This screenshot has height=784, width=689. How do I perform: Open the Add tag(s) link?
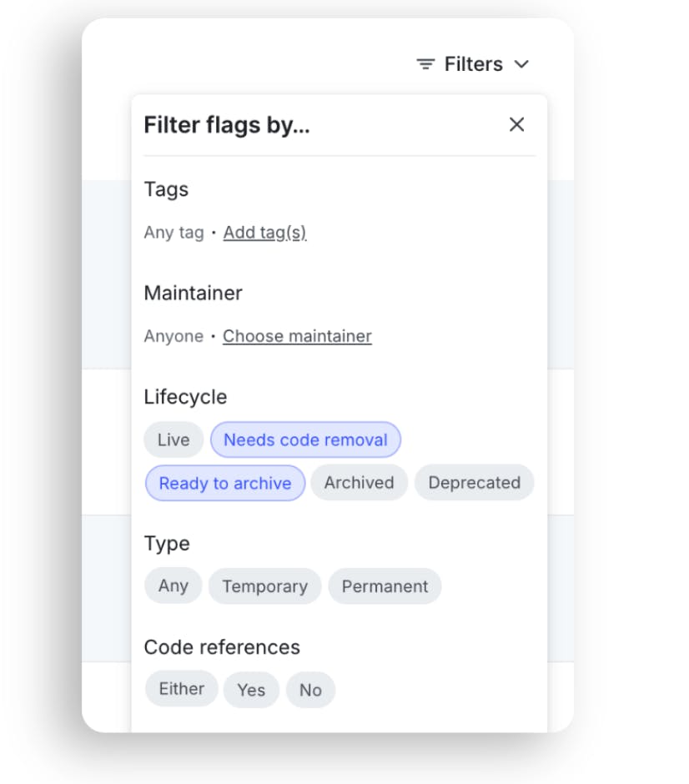tap(264, 233)
